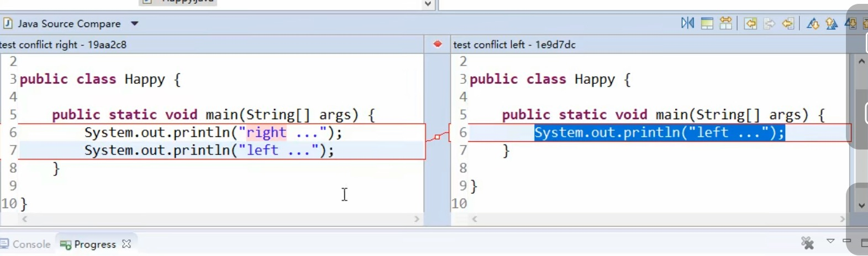
Task: Click the 'test conflict left - 1e9d7dc' label
Action: pos(514,45)
